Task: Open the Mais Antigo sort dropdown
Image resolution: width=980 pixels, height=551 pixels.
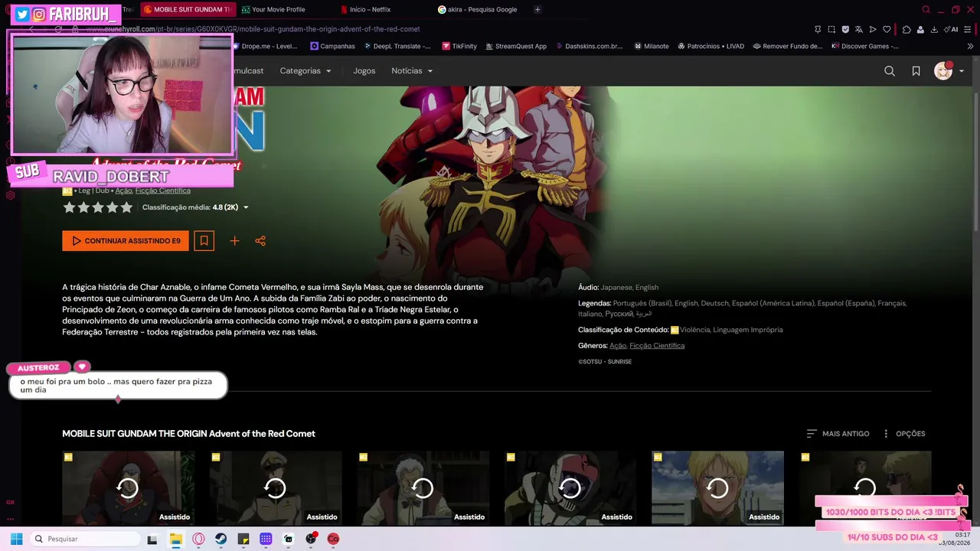Action: click(x=838, y=433)
